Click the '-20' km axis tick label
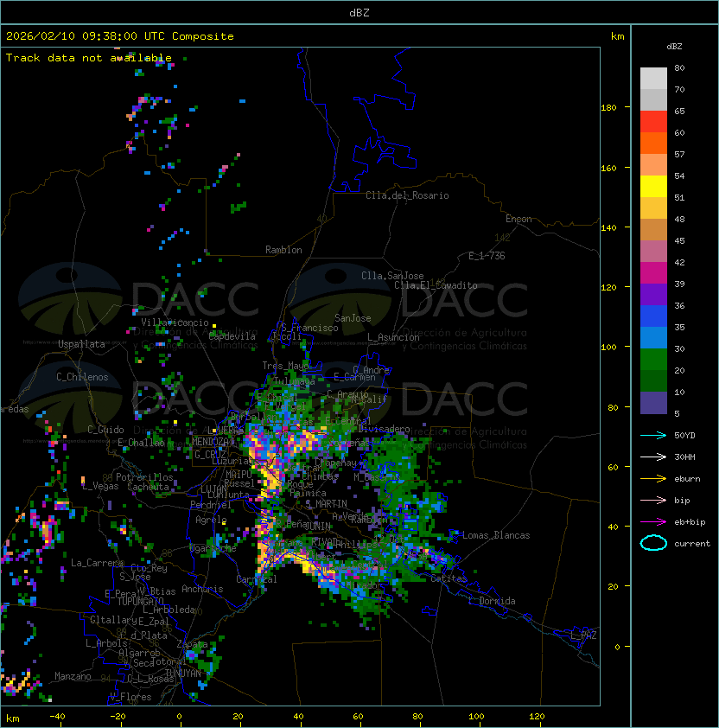Screen dimensions: 719x728 tap(118, 717)
